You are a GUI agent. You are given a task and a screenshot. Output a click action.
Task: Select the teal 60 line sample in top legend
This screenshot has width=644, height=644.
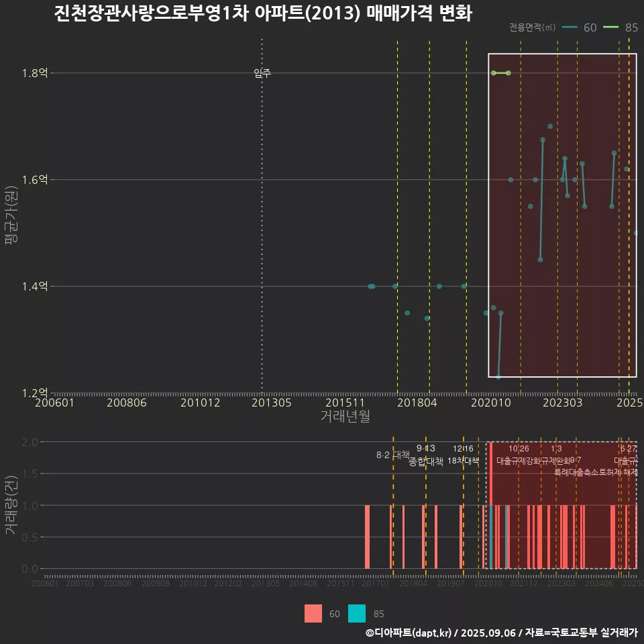570,28
